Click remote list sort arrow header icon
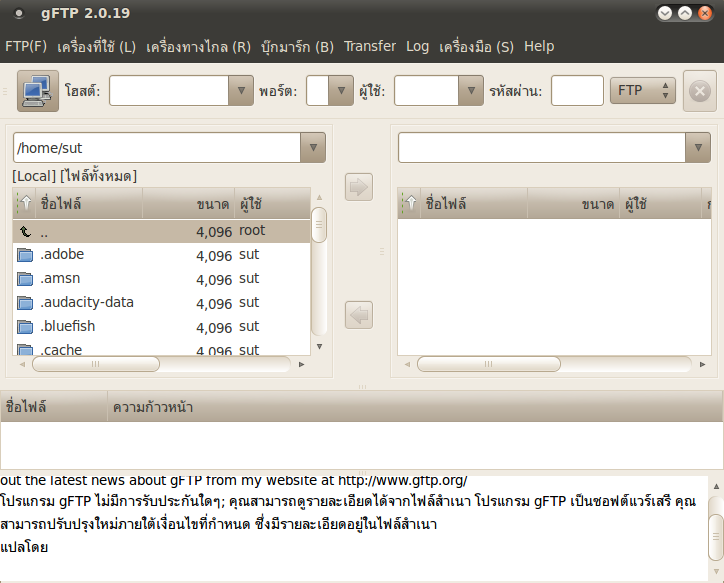 pyautogui.click(x=410, y=203)
